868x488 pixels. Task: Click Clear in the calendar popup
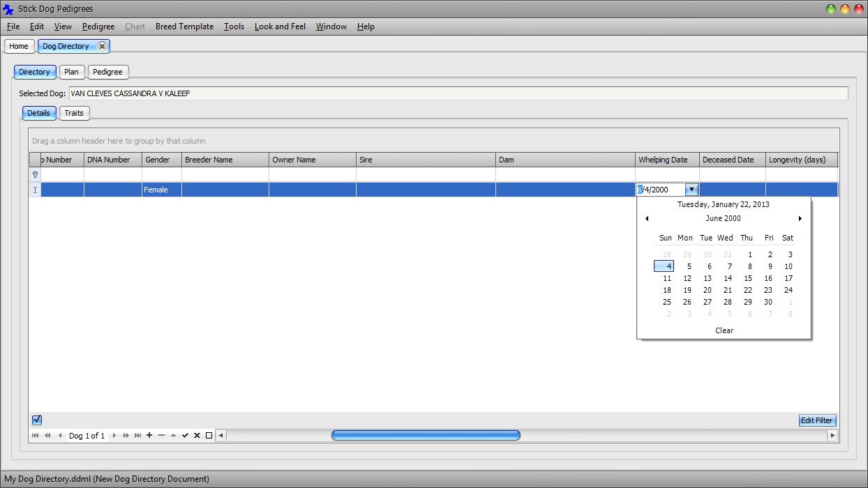pyautogui.click(x=724, y=330)
